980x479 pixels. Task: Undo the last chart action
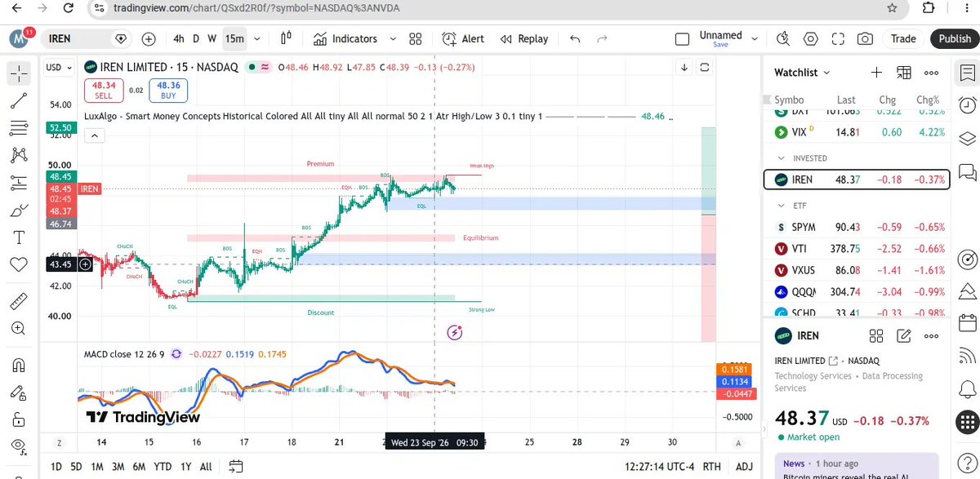point(575,38)
